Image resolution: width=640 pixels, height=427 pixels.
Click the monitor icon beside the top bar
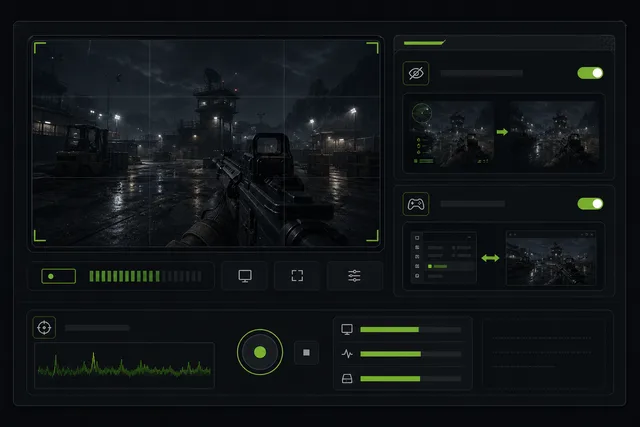[x=347, y=329]
